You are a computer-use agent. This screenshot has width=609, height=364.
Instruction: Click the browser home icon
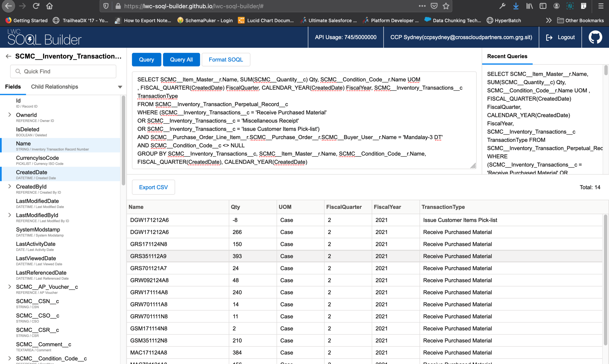(x=49, y=6)
